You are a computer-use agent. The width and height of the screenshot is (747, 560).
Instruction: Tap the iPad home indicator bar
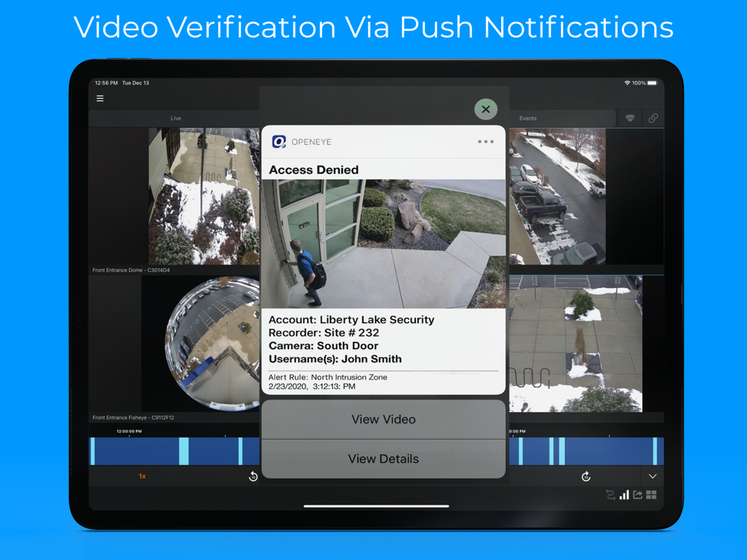click(376, 506)
